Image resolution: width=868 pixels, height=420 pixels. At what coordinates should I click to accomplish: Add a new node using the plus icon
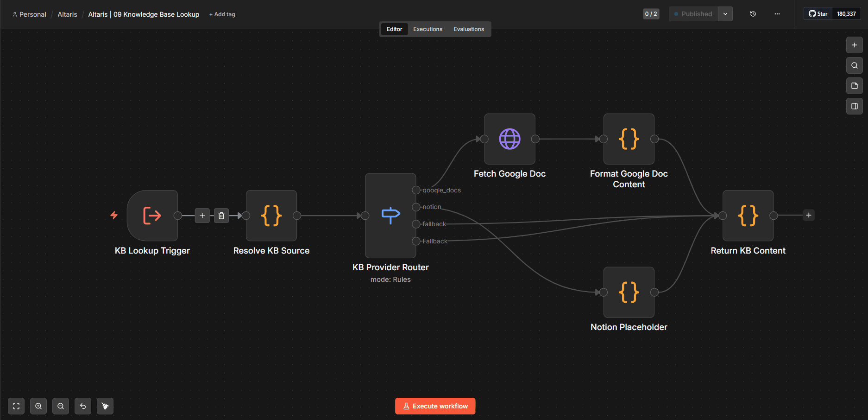tap(854, 45)
